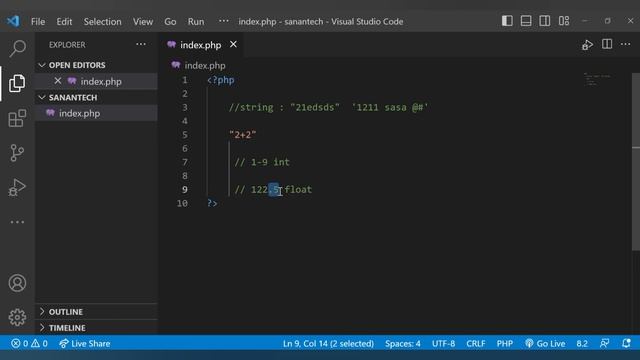
Task: Toggle the primary side bar layout icon
Action: 507,21
